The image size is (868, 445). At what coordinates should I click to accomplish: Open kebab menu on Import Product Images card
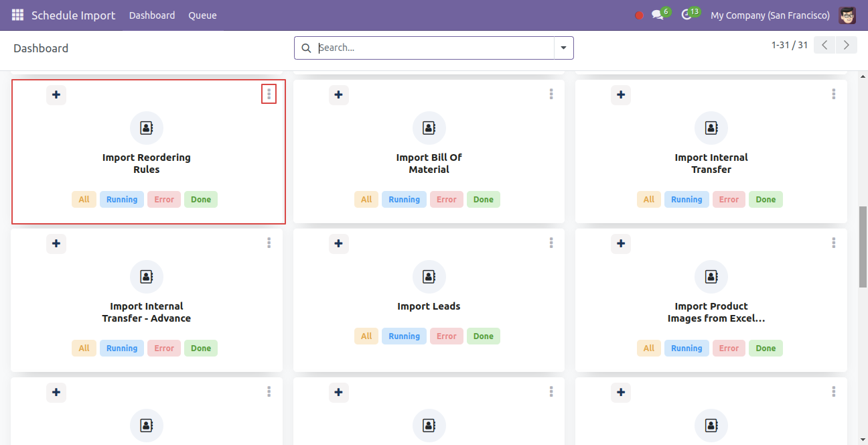(834, 243)
